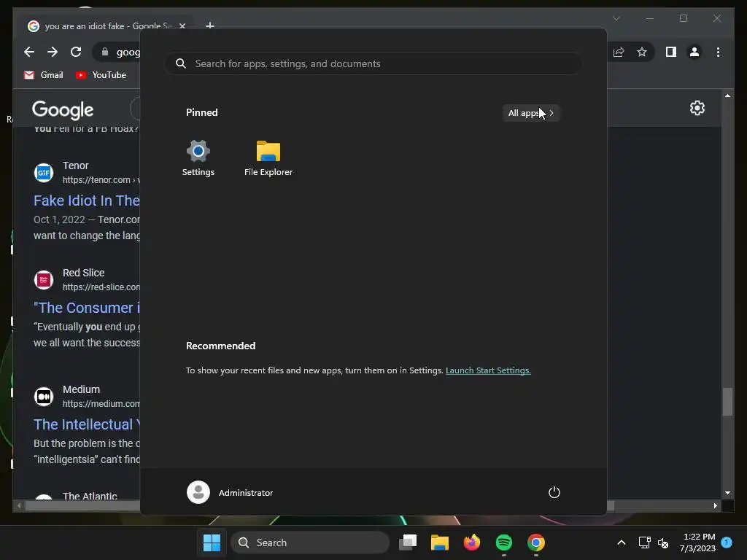The height and width of the screenshot is (560, 747).
Task: Show hidden system tray icons
Action: (622, 542)
